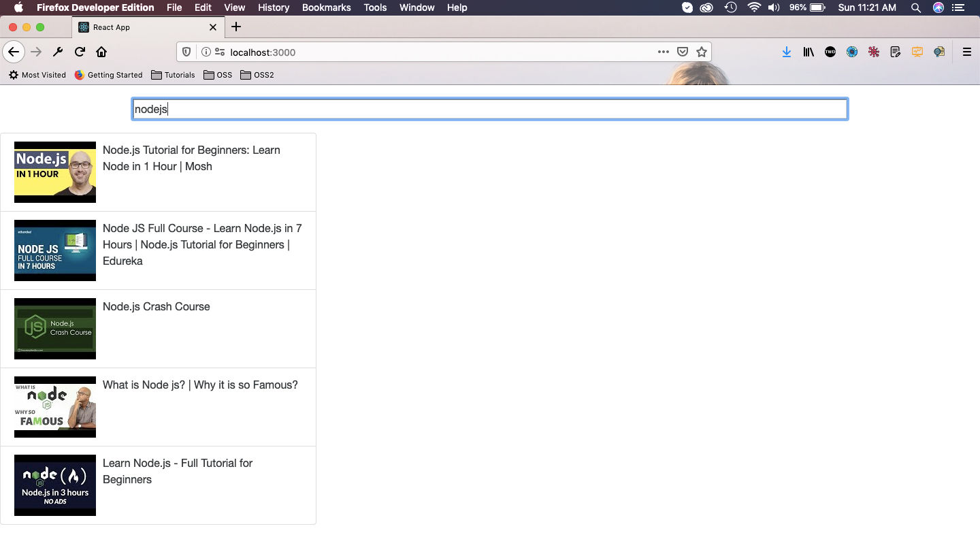Click the forward navigation arrow
The height and width of the screenshot is (552, 980).
coord(36,52)
